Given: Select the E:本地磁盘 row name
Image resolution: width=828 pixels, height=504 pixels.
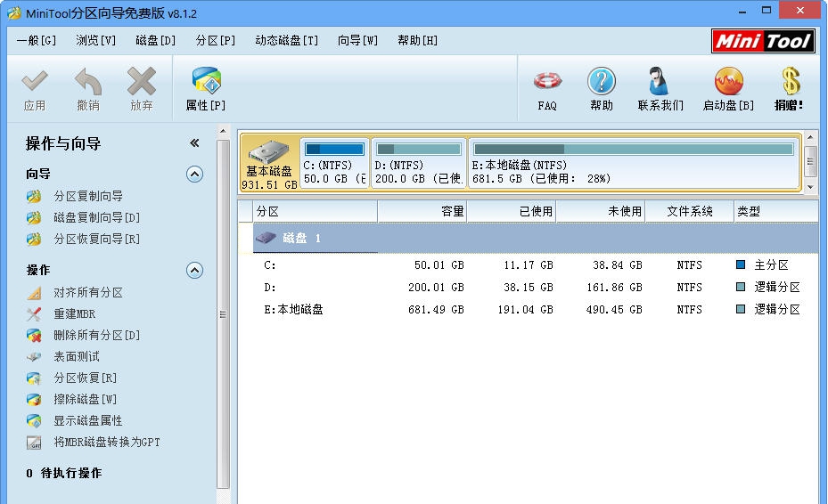Looking at the screenshot, I should pos(293,309).
